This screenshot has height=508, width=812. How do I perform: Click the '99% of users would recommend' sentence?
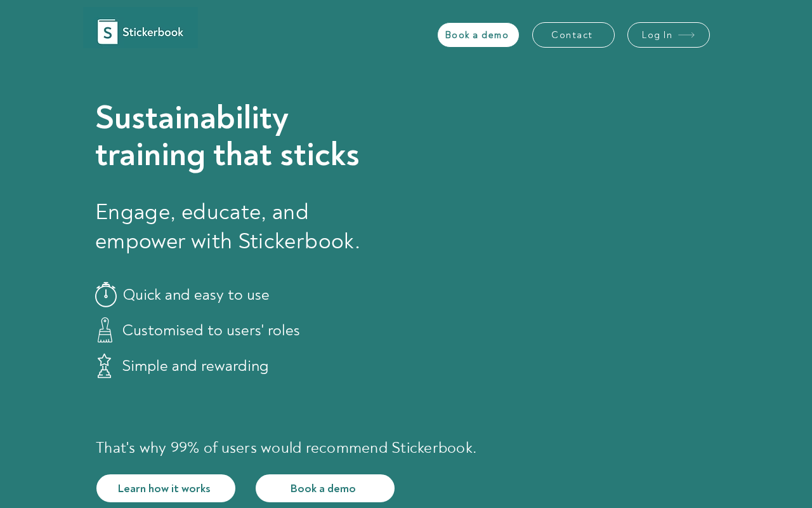click(286, 448)
